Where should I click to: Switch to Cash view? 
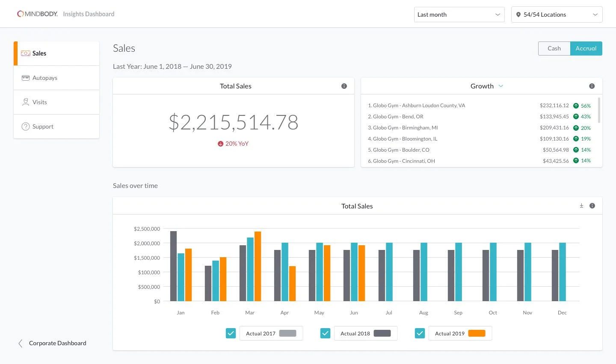(x=554, y=48)
